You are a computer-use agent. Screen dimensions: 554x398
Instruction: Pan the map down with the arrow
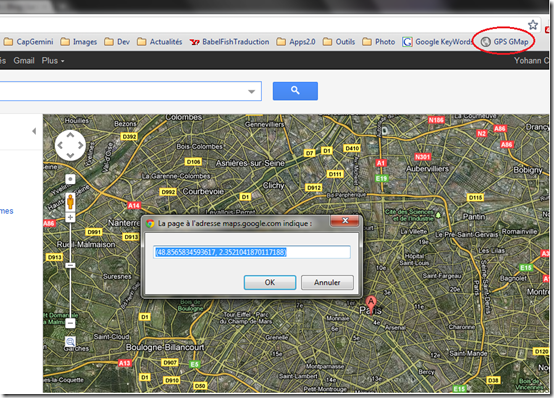pyautogui.click(x=70, y=155)
